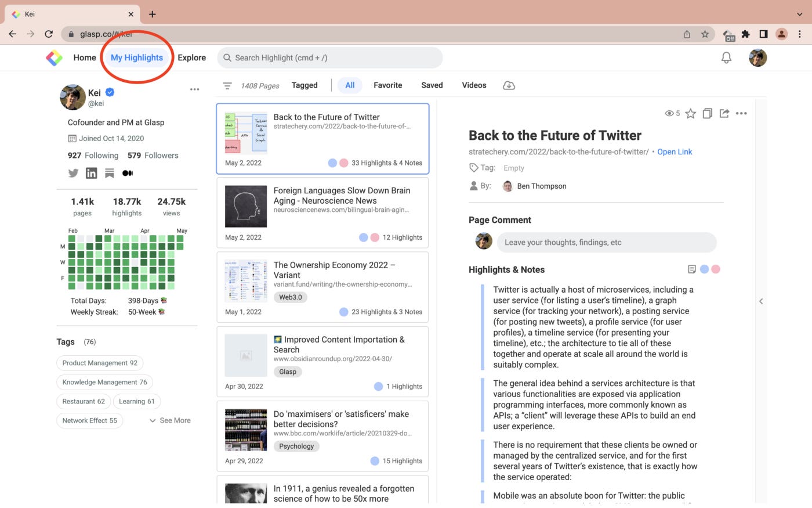Image resolution: width=812 pixels, height=508 pixels.
Task: Open the Back to the Future of Twitter card
Action: 322,139
